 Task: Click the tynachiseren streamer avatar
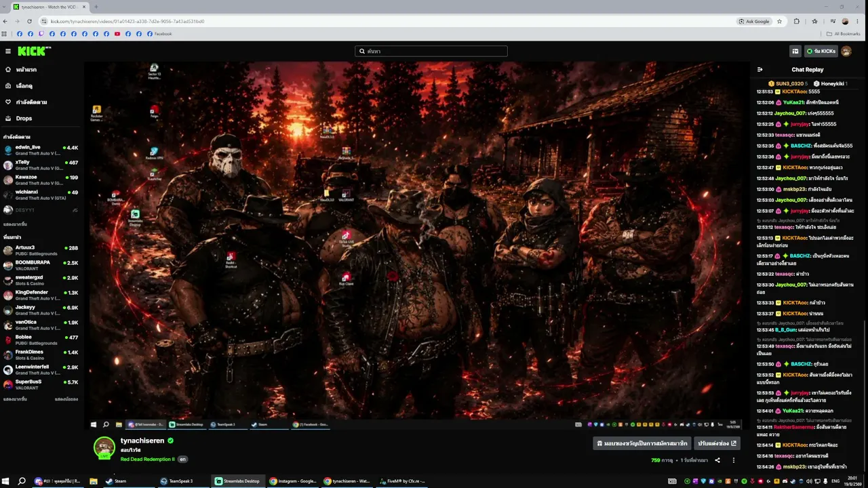pyautogui.click(x=104, y=447)
